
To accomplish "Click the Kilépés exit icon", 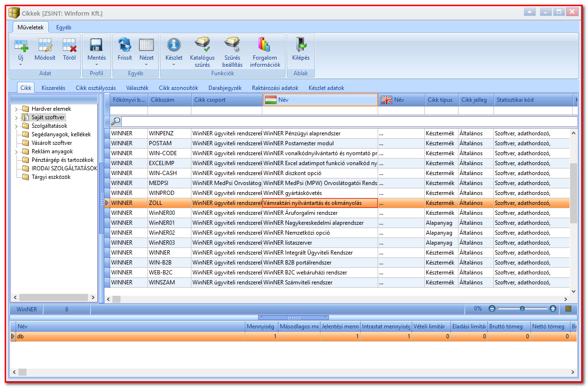I will point(301,45).
